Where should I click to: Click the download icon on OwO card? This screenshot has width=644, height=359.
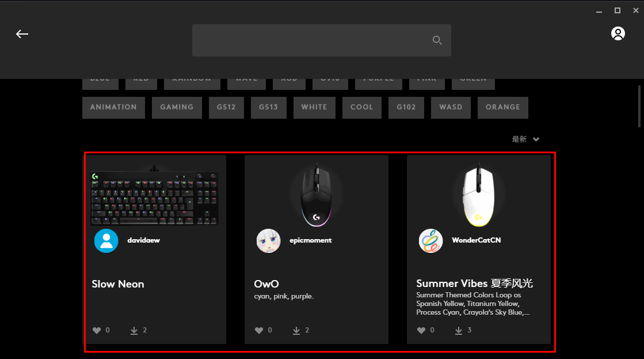pos(296,331)
